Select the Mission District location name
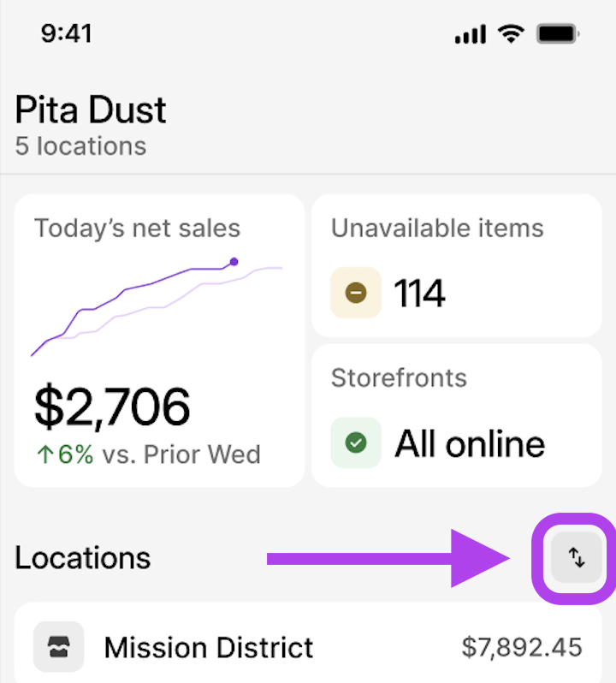This screenshot has height=683, width=616. pyautogui.click(x=209, y=647)
